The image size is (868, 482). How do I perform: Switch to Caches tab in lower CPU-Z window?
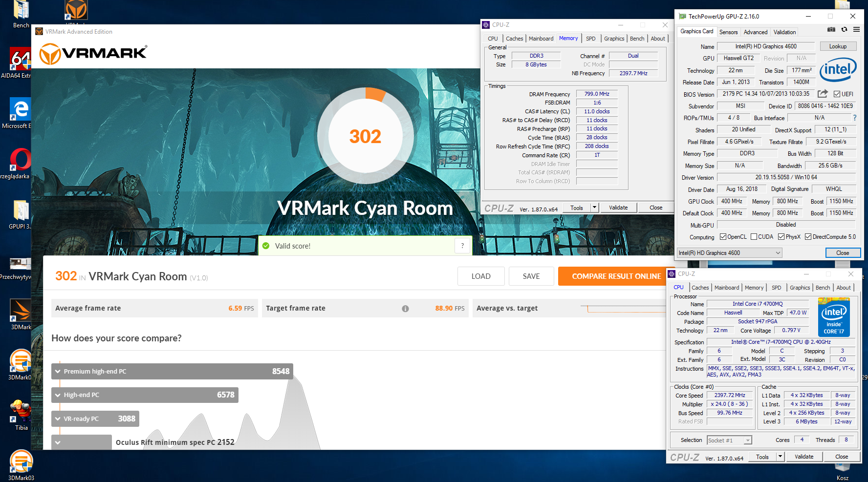700,288
